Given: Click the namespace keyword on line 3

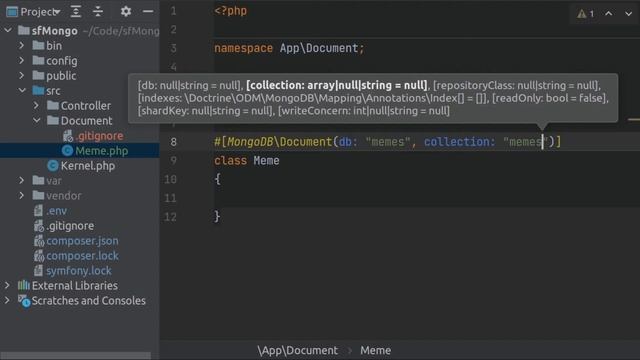Looking at the screenshot, I should point(243,48).
